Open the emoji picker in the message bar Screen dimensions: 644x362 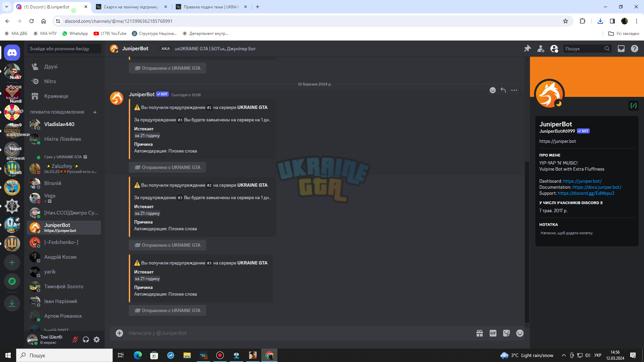(520, 333)
